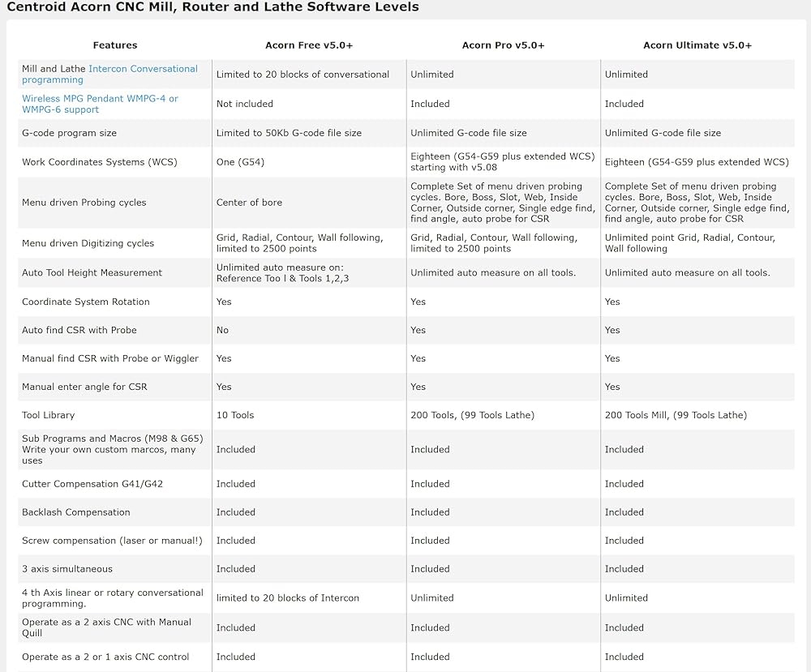This screenshot has width=811, height=672.
Task: Click the Features column header
Action: (115, 45)
